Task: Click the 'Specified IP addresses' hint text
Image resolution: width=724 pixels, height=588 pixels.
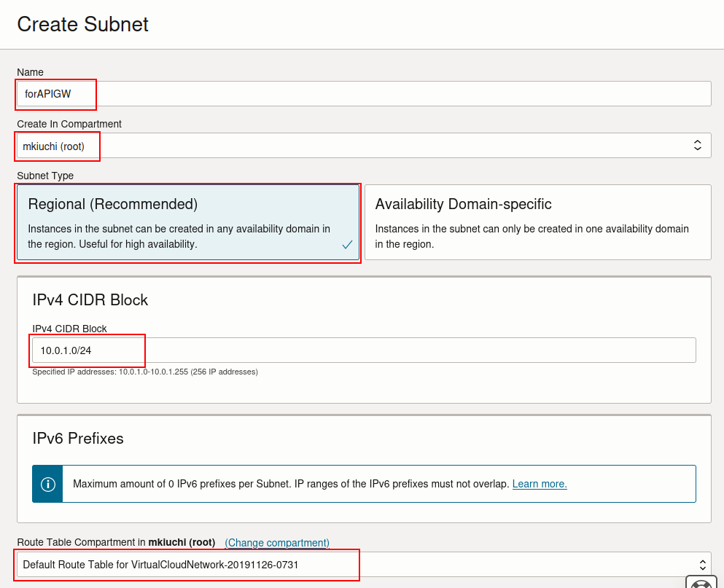Action: (x=145, y=372)
